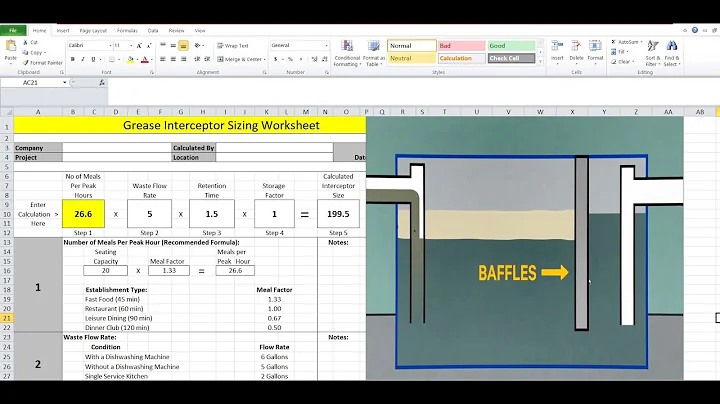Click Merge & Center button
720x404 pixels.
tap(242, 59)
